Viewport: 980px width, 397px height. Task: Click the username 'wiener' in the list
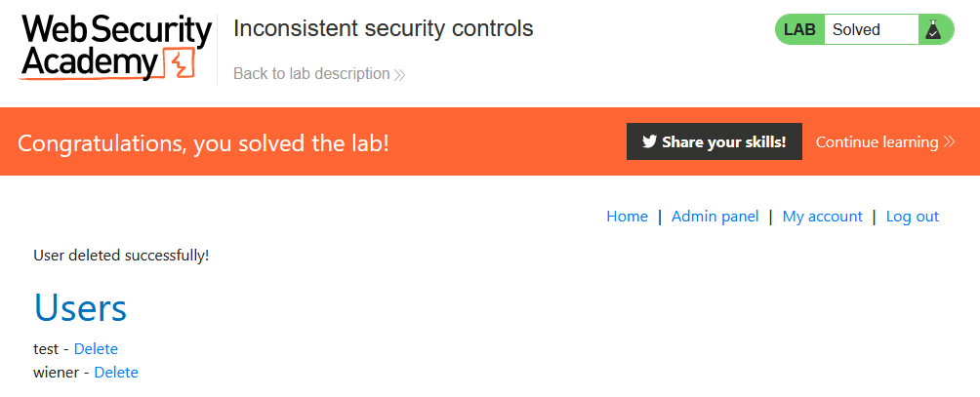pyautogui.click(x=57, y=373)
